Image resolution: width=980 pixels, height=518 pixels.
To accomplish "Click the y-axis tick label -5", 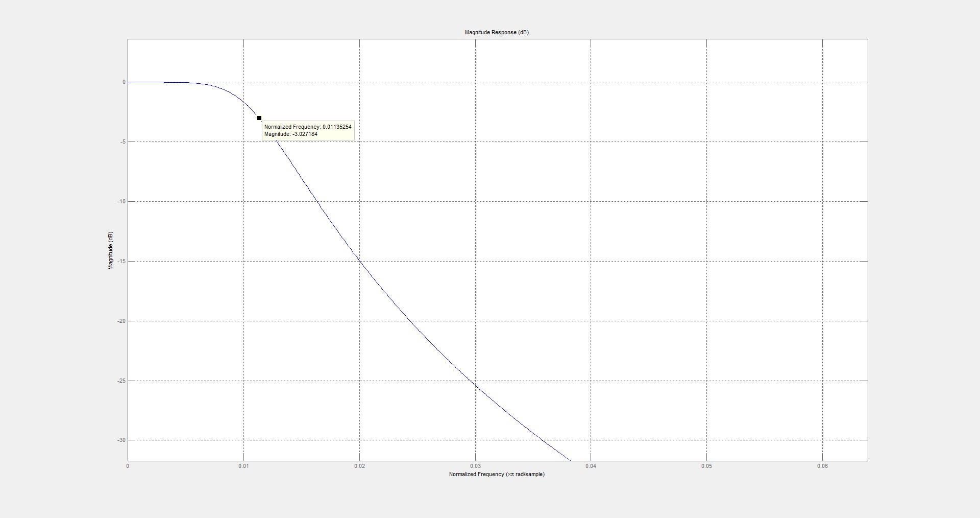I will click(x=122, y=142).
